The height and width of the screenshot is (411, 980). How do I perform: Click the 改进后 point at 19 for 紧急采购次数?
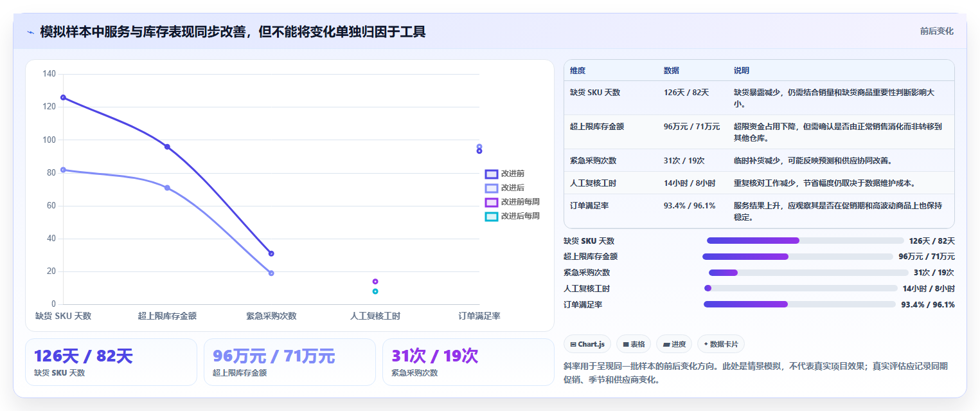pyautogui.click(x=271, y=273)
